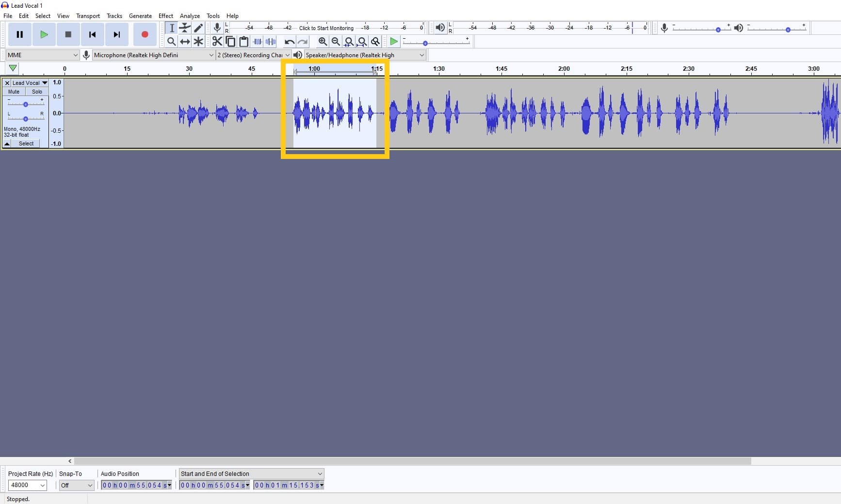Undo the last edit
The height and width of the screenshot is (504, 841).
click(x=289, y=42)
